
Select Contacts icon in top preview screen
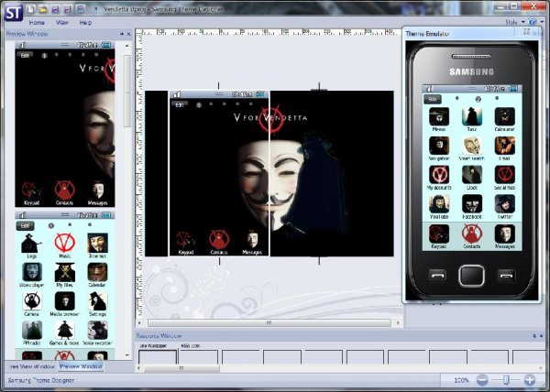pos(64,193)
